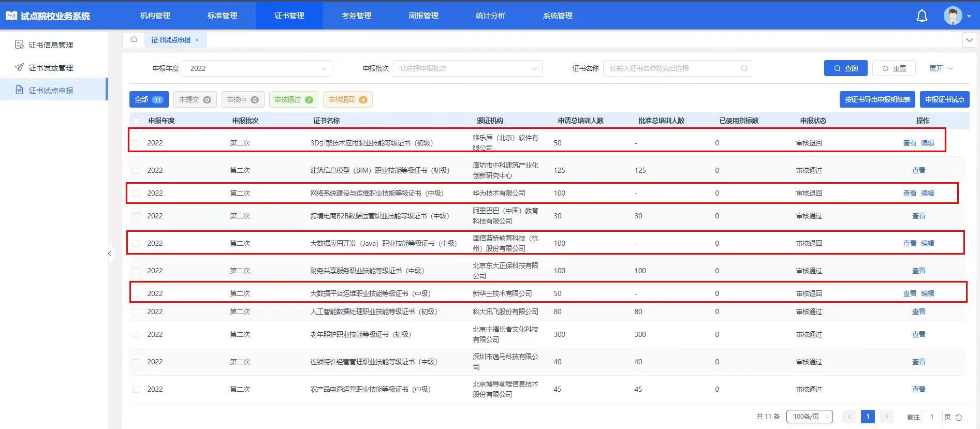Open the 100条/页 page size dropdown
The height and width of the screenshot is (429, 980).
tap(809, 417)
